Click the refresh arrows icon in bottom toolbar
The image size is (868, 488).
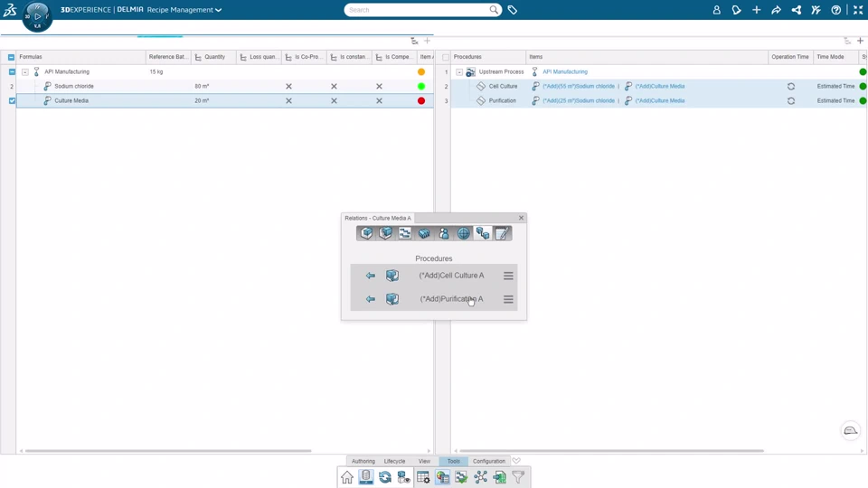[385, 477]
